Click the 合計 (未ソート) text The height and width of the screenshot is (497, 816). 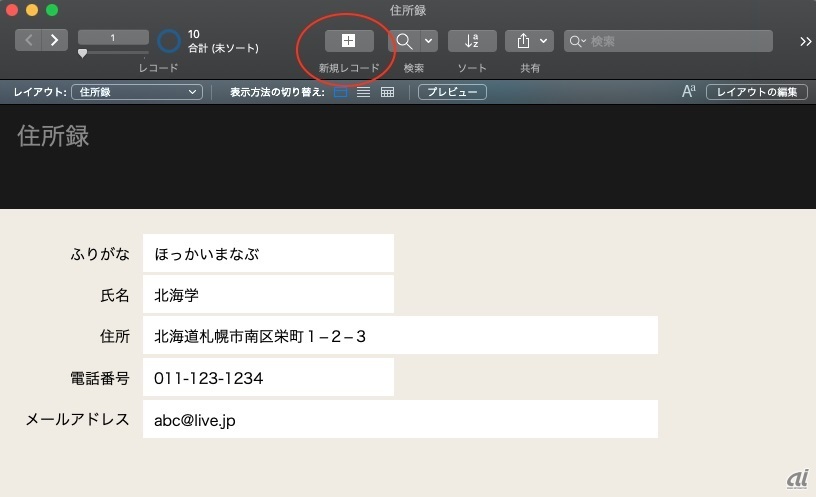point(223,48)
